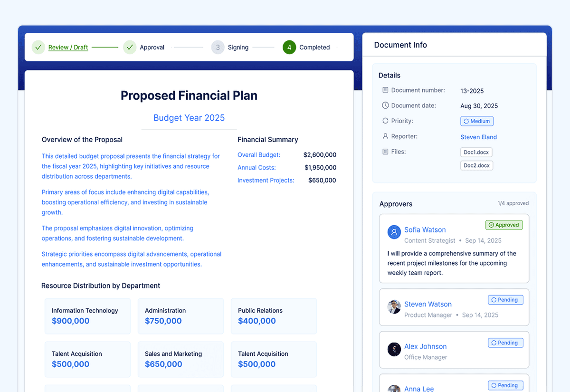Open the Doc1.docx file
Image resolution: width=570 pixels, height=392 pixels.
pos(476,153)
